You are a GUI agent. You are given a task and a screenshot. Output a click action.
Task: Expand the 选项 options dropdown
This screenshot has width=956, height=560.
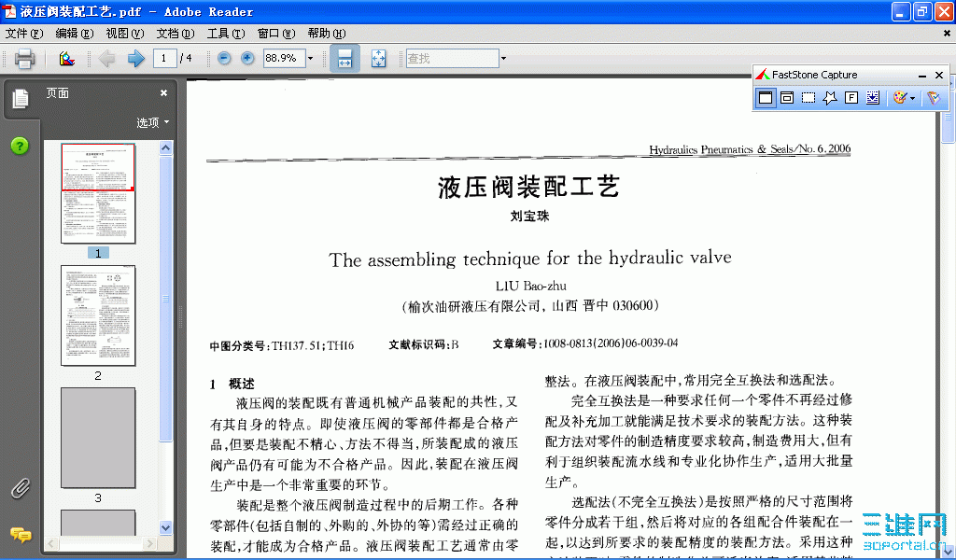[152, 122]
